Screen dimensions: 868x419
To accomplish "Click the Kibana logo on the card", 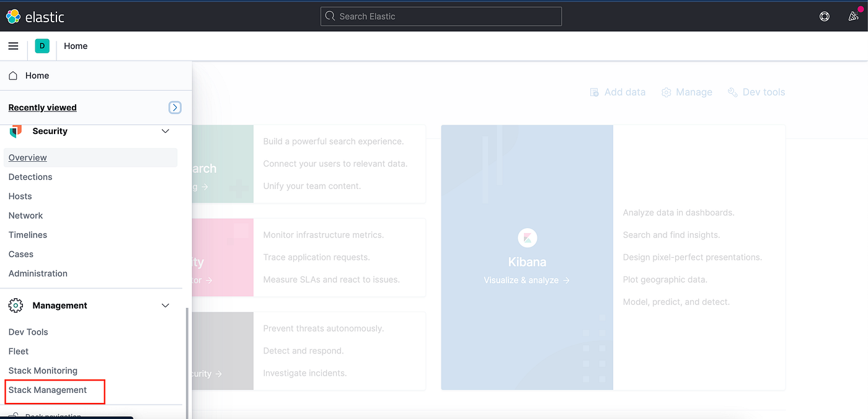I will click(527, 237).
